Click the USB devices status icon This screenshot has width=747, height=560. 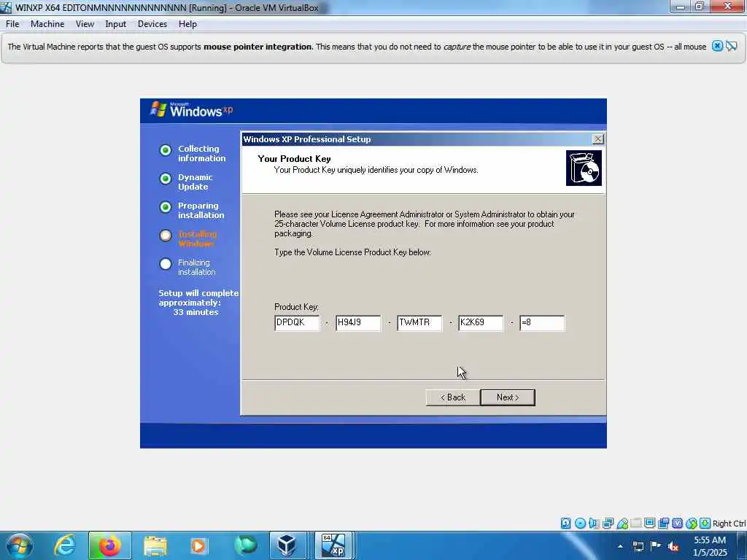click(622, 524)
